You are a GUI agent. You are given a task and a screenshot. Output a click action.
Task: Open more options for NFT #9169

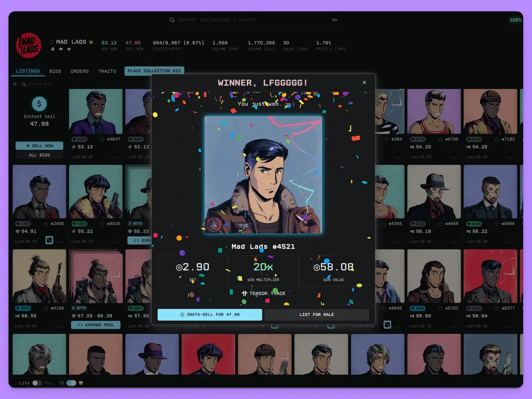point(59,326)
